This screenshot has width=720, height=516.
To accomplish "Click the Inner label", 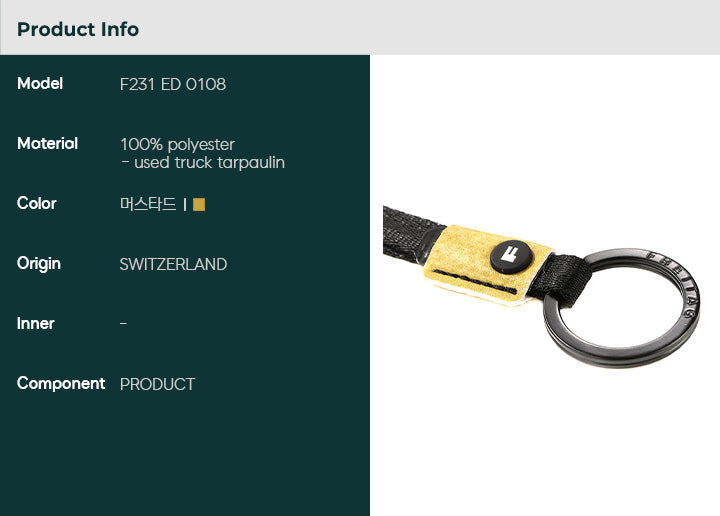I will coord(35,323).
